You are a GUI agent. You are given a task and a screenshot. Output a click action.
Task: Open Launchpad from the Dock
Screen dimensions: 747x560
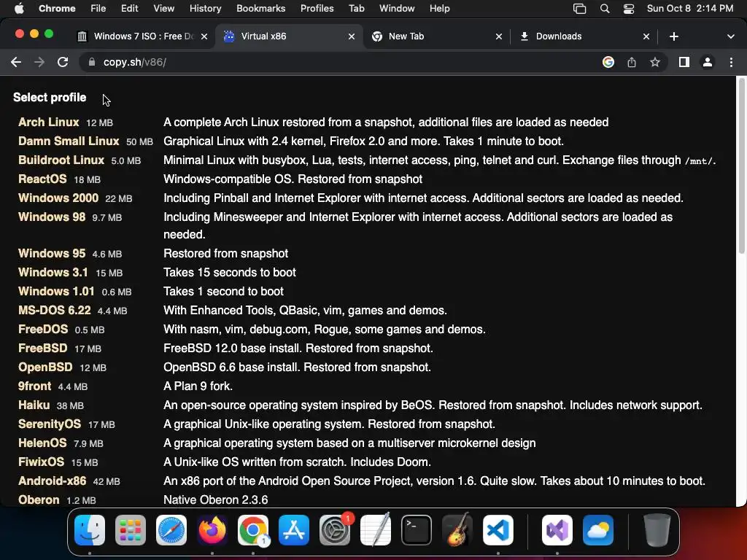(x=131, y=530)
